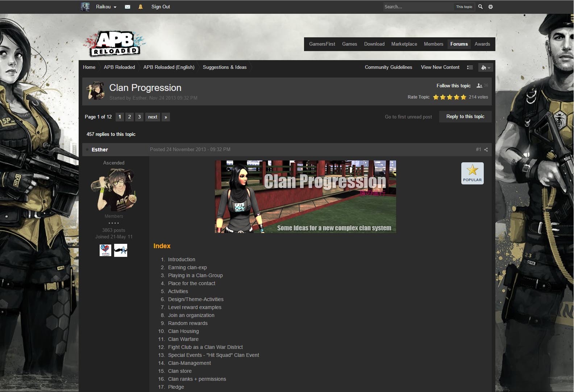Open the Download nav item

point(374,44)
